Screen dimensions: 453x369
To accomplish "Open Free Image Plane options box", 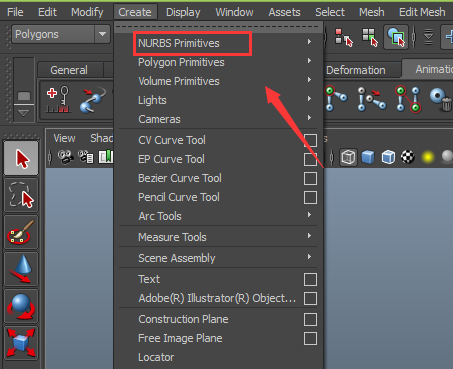I will [310, 339].
